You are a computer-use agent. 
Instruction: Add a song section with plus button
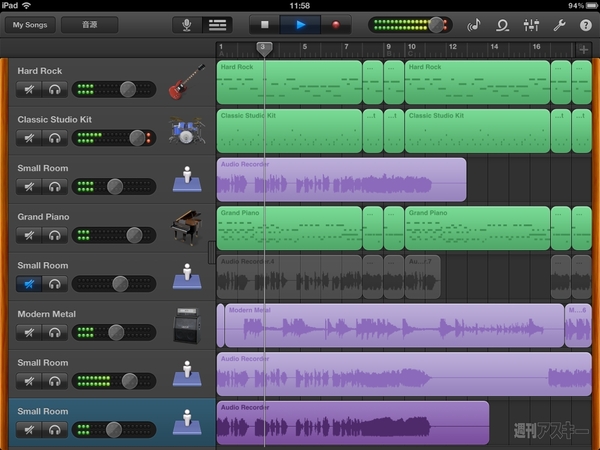coord(584,48)
